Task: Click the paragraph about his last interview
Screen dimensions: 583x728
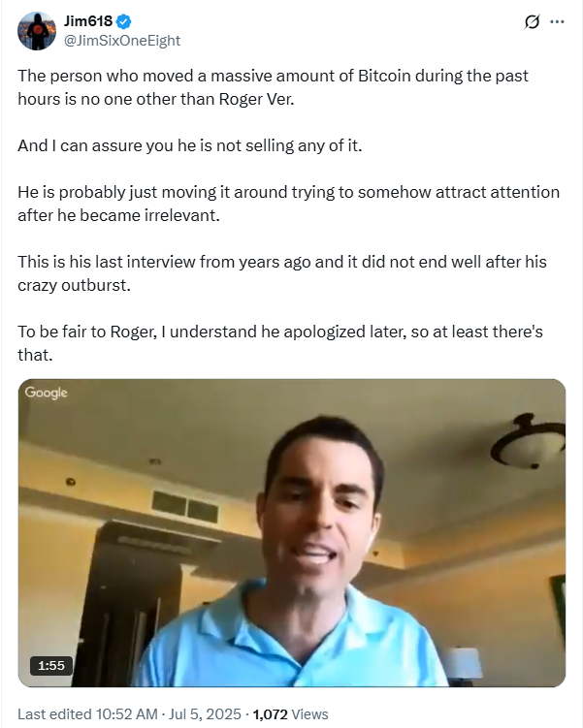Action: point(282,273)
